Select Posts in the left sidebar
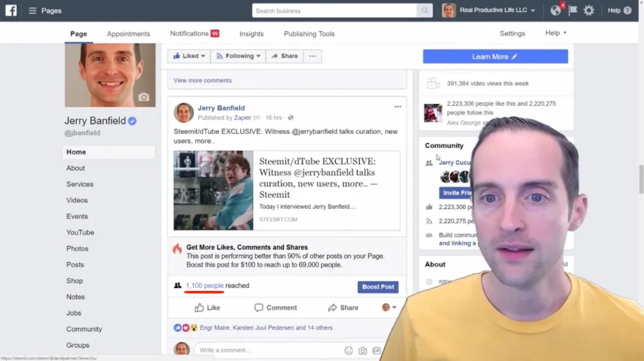 click(75, 264)
